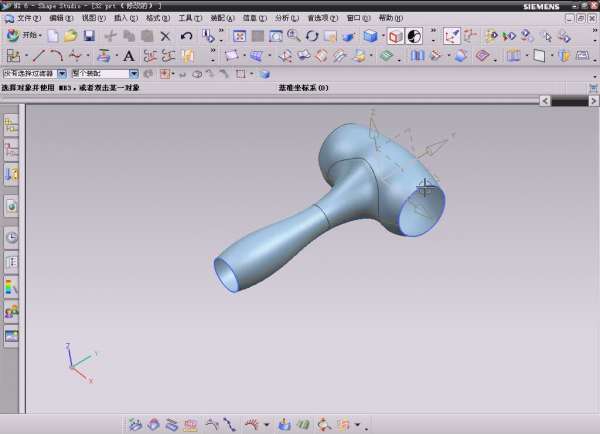600x434 pixels.
Task: Open the Assembly Navigator sidebar tab
Action: [x=11, y=125]
